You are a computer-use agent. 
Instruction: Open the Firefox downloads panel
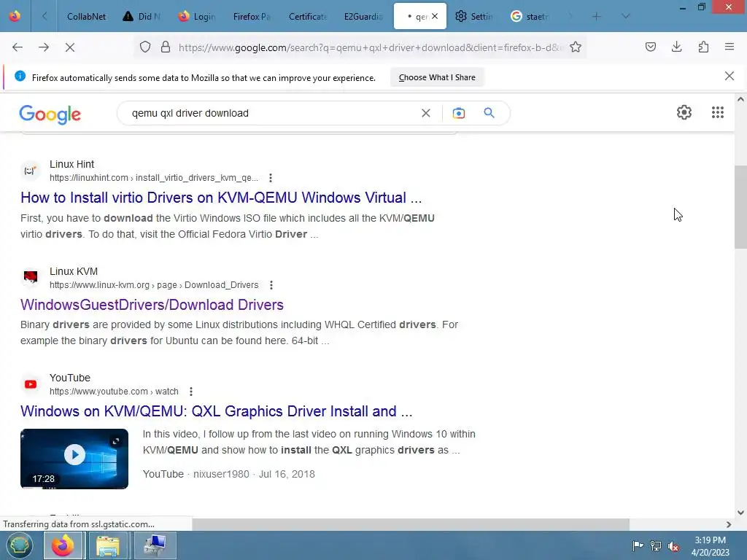pyautogui.click(x=676, y=47)
